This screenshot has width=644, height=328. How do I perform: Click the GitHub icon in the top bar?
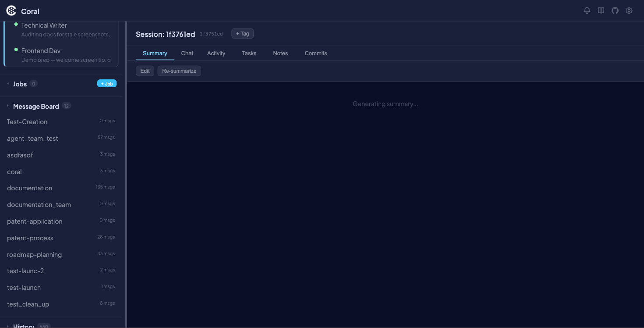coord(615,10)
